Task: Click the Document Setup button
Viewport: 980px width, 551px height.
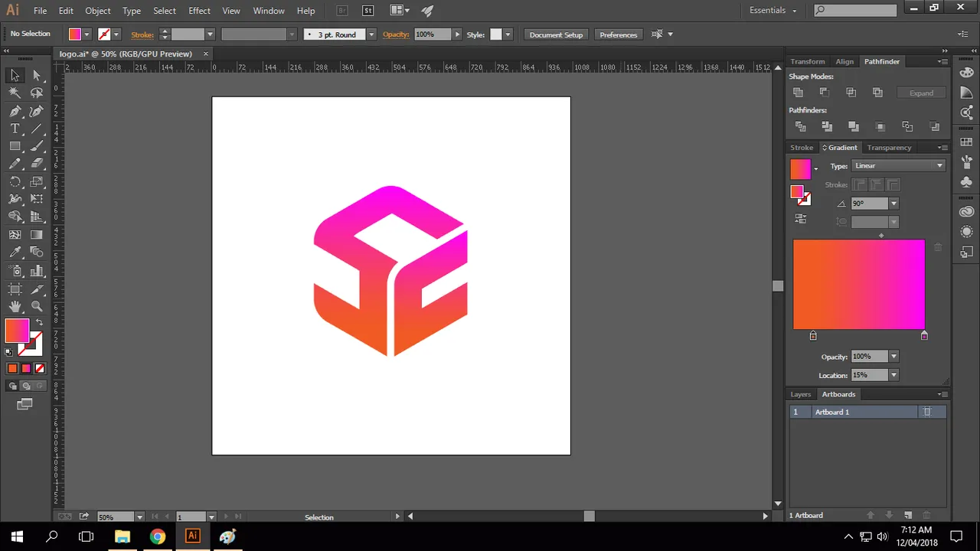Action: (x=556, y=34)
